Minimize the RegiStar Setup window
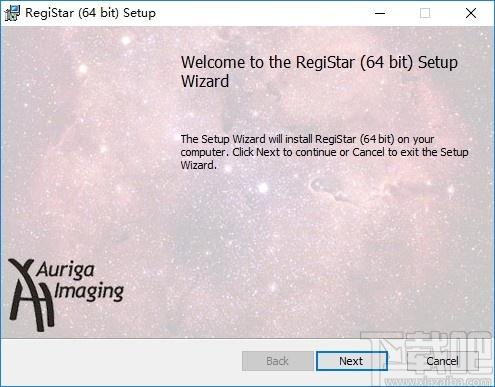Screen dimensions: 495x387 [380, 13]
